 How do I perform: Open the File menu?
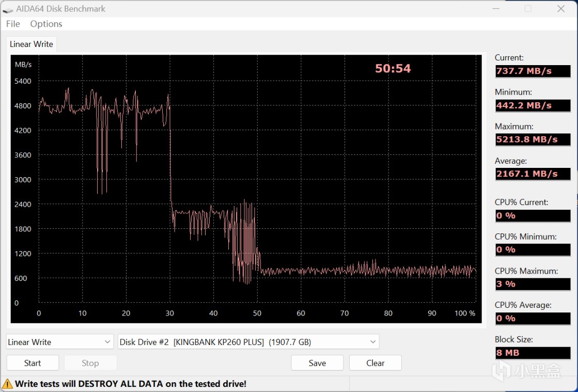pyautogui.click(x=13, y=24)
